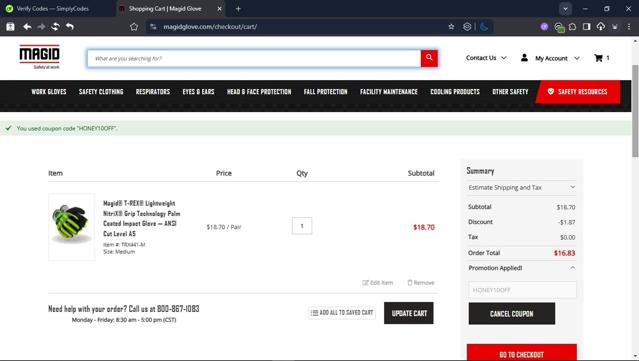Open Respirators menu
The height and width of the screenshot is (361, 639).
153,92
